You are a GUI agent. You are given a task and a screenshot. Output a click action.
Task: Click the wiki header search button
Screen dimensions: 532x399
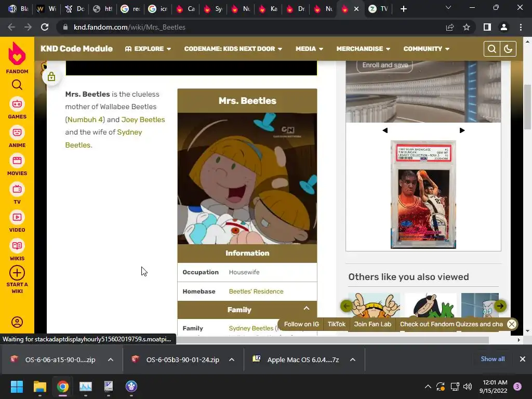point(491,49)
